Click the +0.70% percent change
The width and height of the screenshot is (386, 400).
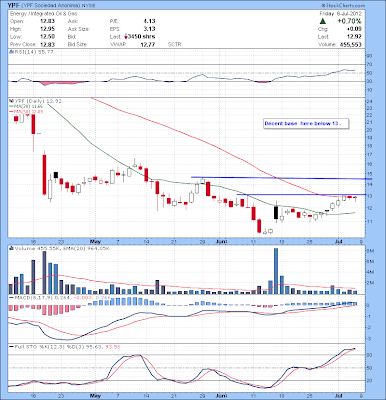pyautogui.click(x=349, y=21)
